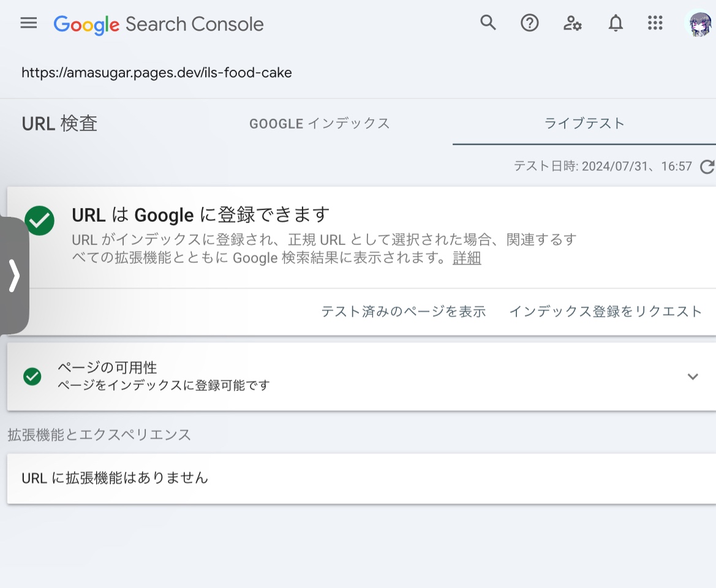Open the notifications bell
Viewport: 716px width, 588px height.
pyautogui.click(x=616, y=23)
